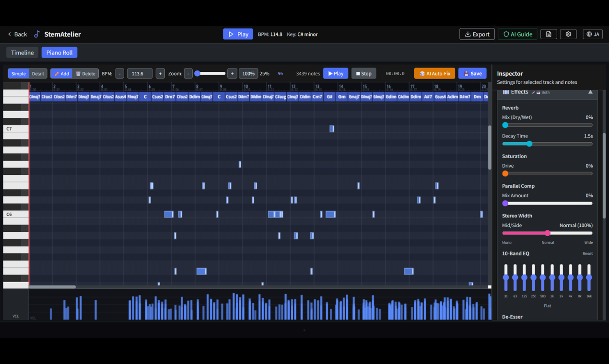Select the F#maj7 chord marker
The height and width of the screenshot is (364, 609).
[133, 96]
